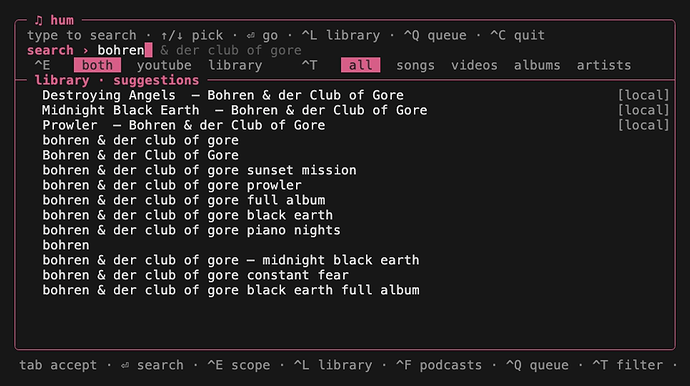The image size is (690, 386).
Task: Switch scope to youtube
Action: (164, 65)
